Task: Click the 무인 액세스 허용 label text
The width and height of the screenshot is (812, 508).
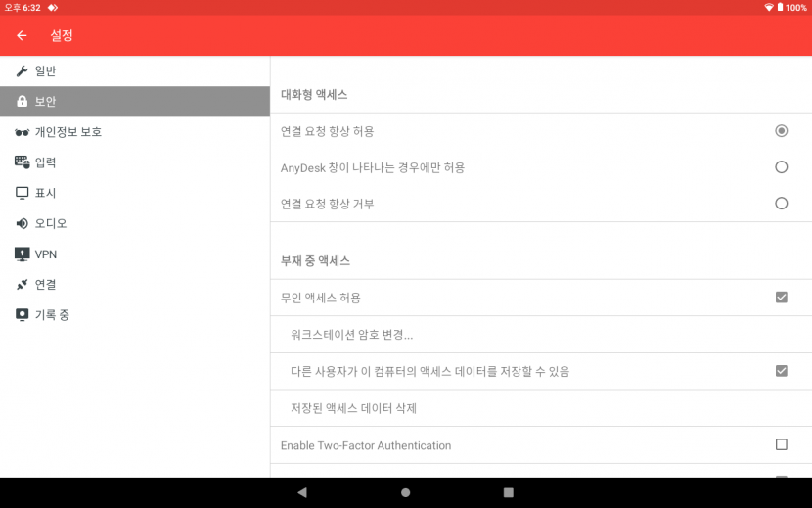Action: click(321, 298)
